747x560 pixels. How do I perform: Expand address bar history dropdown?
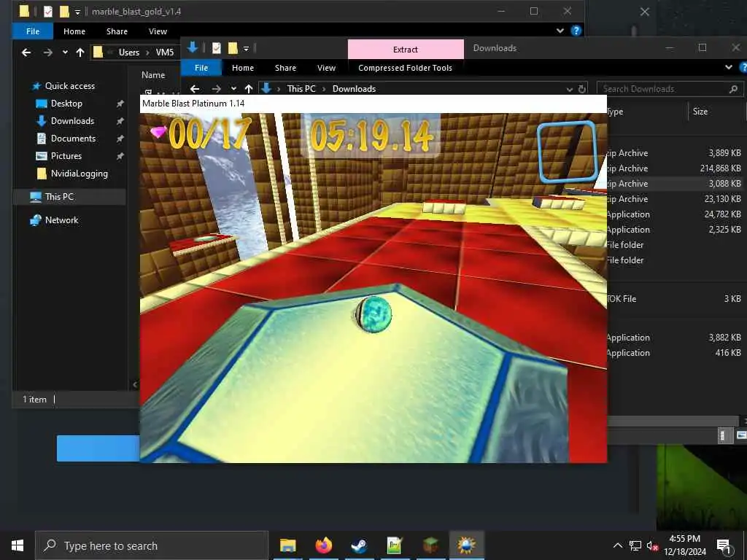(x=569, y=90)
